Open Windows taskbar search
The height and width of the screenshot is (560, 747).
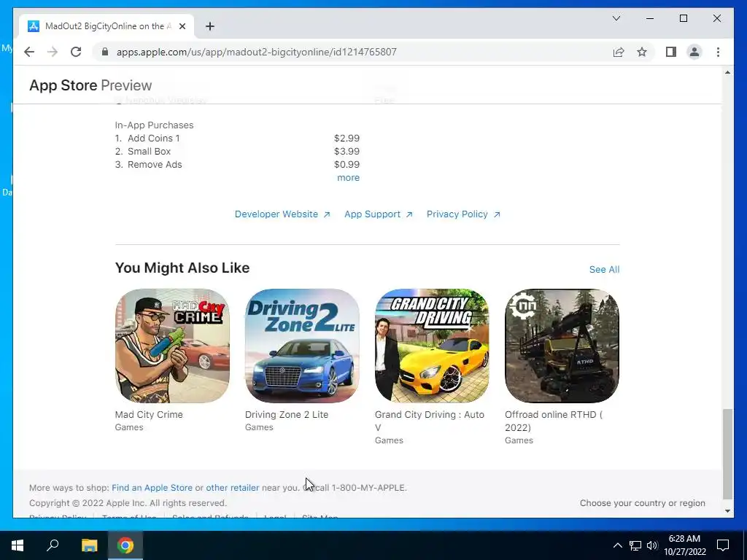pos(53,545)
